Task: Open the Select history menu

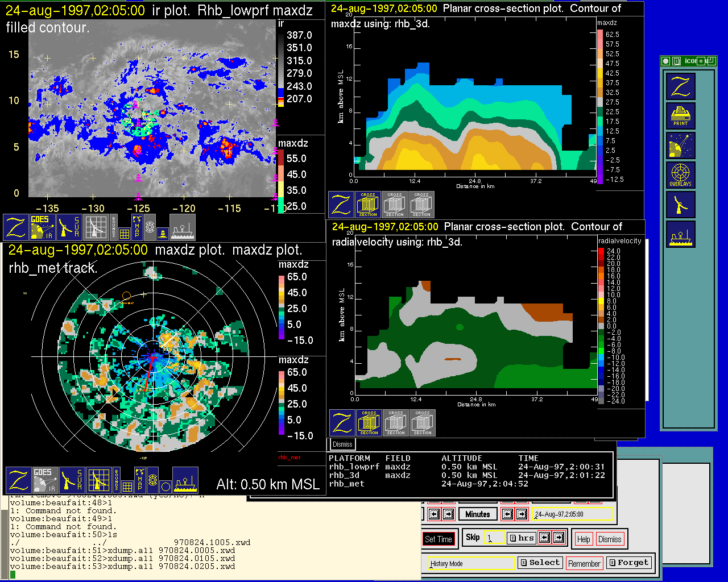Action: [x=540, y=563]
